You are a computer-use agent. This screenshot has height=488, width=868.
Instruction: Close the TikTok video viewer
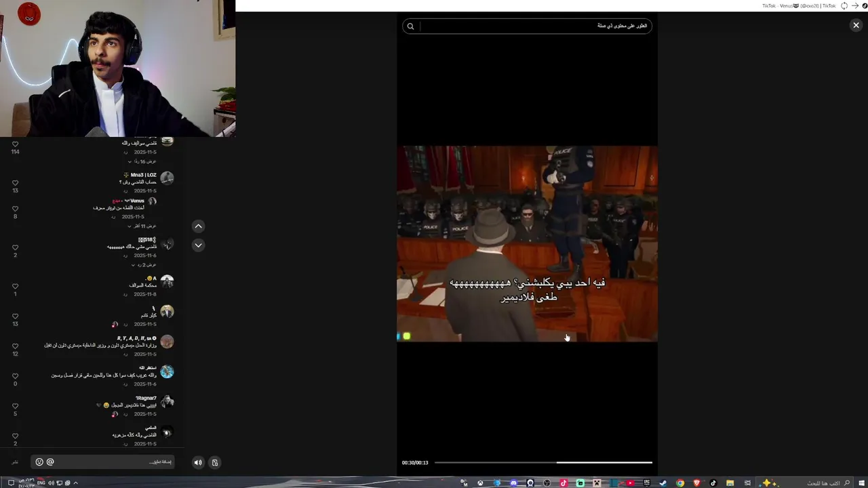(x=856, y=25)
